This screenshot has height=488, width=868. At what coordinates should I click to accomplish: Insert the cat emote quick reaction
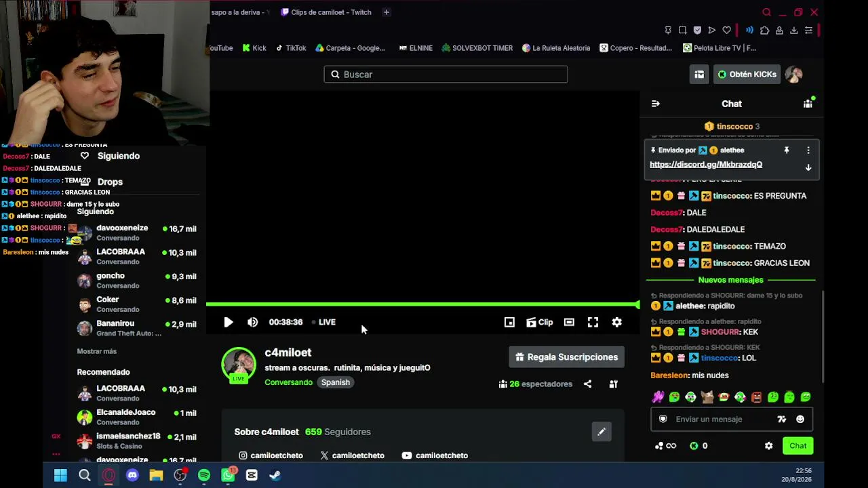point(707,397)
